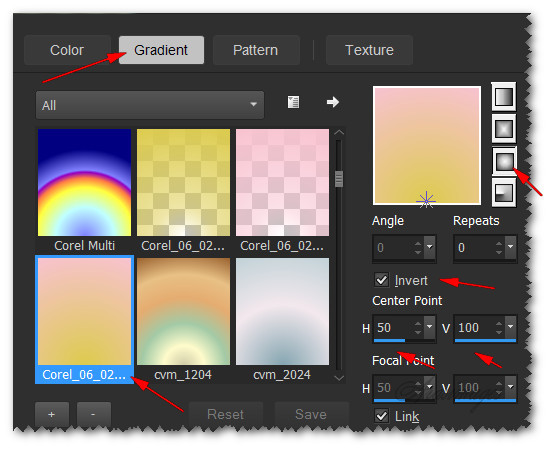Click the gradient list scroll up arrow
This screenshot has width=551, height=451.
[339, 133]
